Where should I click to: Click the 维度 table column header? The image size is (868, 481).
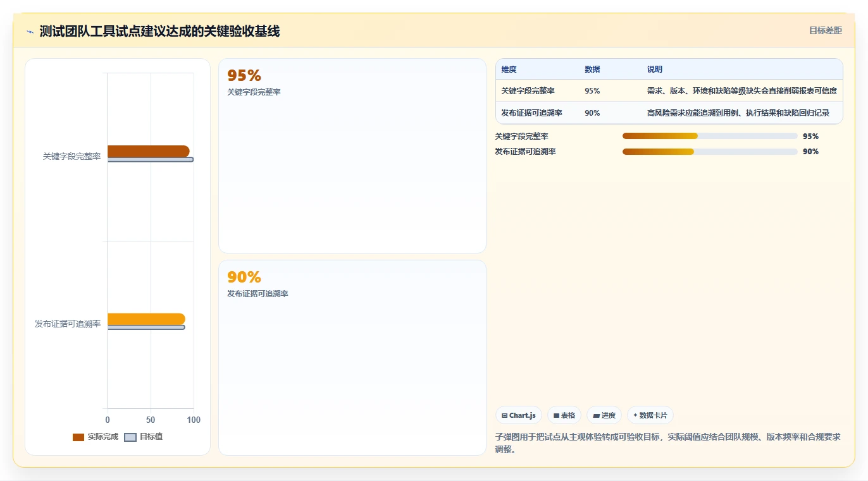(509, 70)
